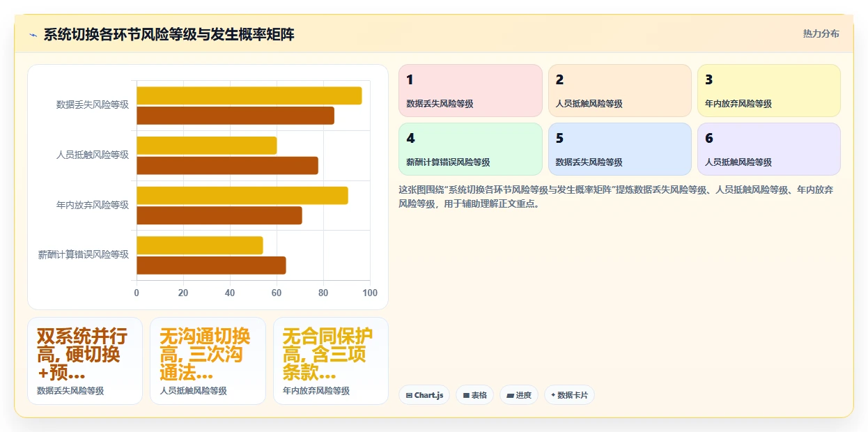Click the 表格 chip
The height and width of the screenshot is (432, 868).
pos(474,395)
